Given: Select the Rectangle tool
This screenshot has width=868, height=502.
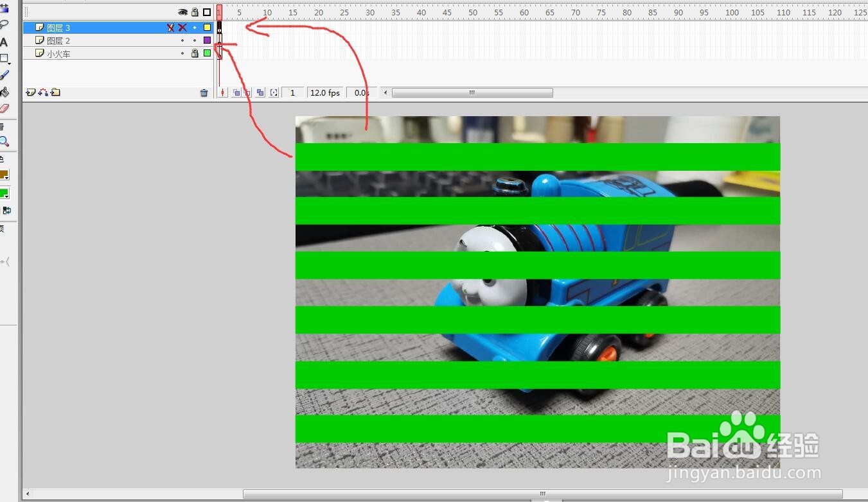Looking at the screenshot, I should click(x=4, y=59).
